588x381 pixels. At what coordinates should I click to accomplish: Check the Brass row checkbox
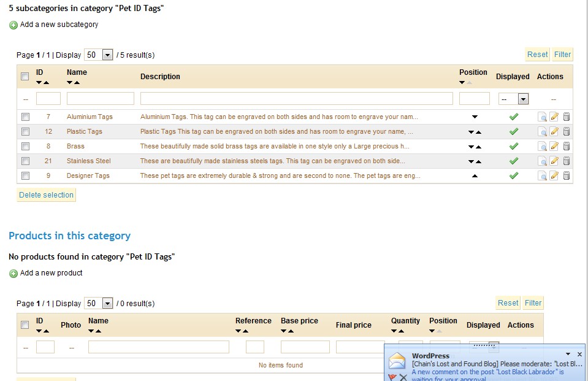click(x=25, y=146)
